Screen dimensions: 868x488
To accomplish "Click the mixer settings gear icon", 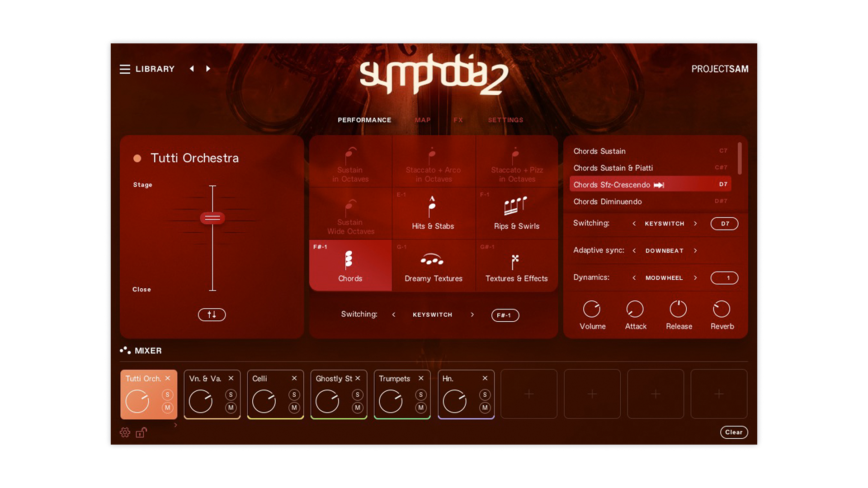I will click(x=125, y=432).
